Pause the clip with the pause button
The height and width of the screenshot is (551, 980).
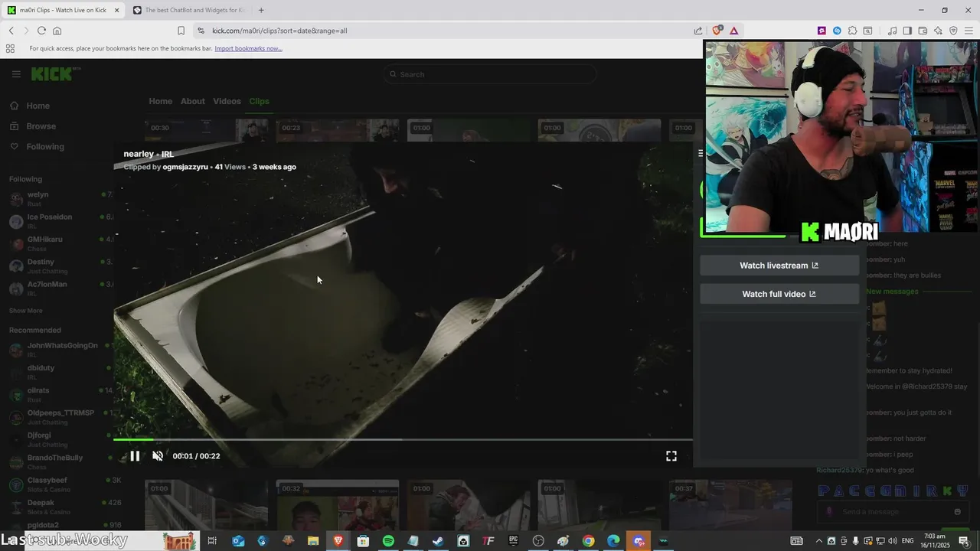pyautogui.click(x=135, y=456)
